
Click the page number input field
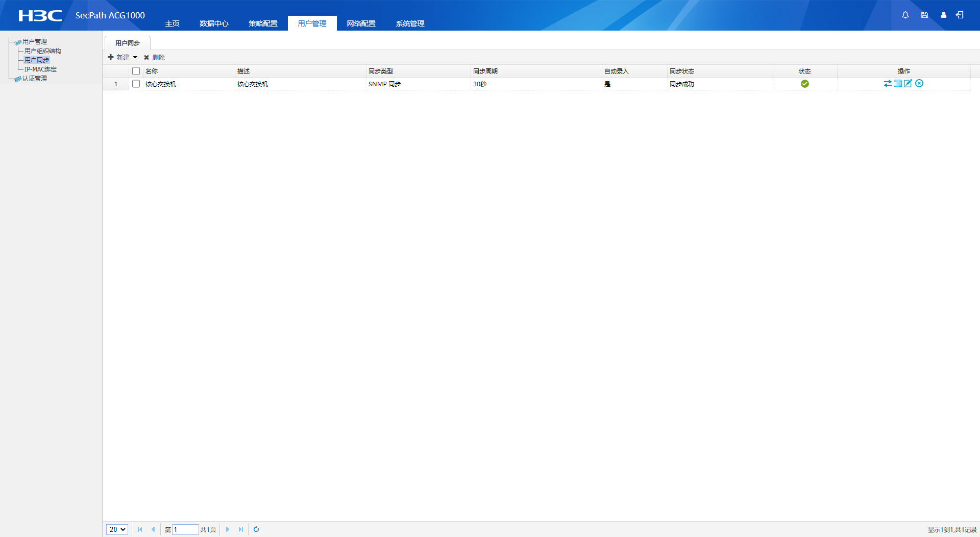pyautogui.click(x=185, y=529)
